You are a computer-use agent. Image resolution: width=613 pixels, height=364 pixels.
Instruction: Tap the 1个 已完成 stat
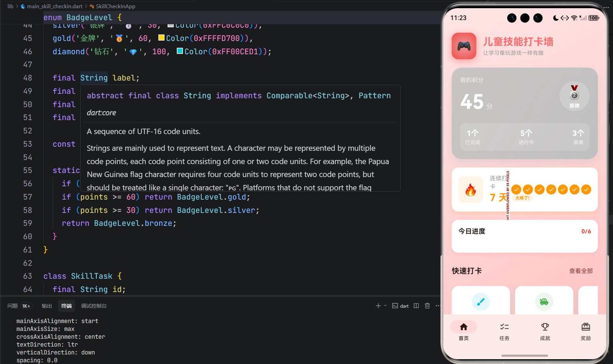pos(473,137)
